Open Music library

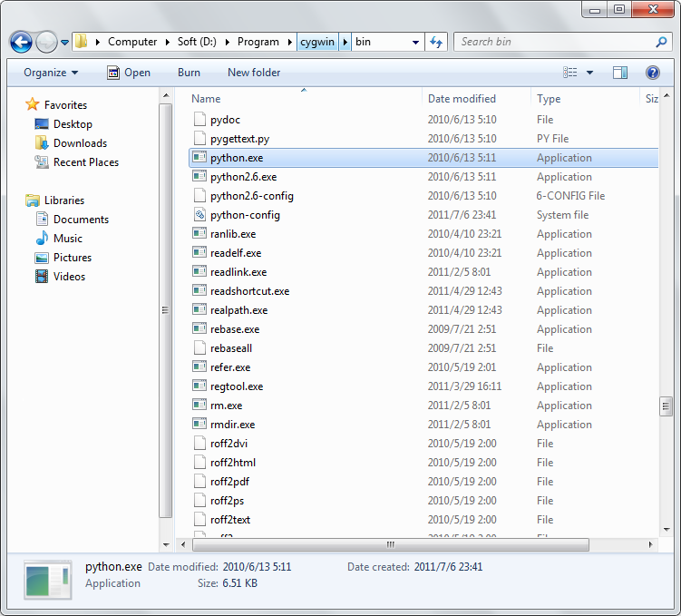68,239
